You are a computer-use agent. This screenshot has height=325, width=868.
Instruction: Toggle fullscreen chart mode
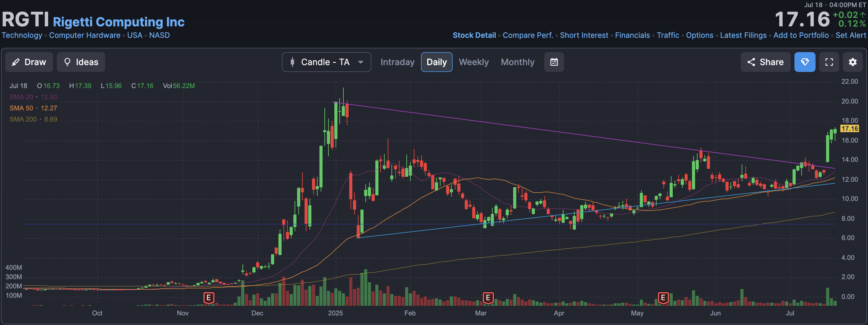829,62
